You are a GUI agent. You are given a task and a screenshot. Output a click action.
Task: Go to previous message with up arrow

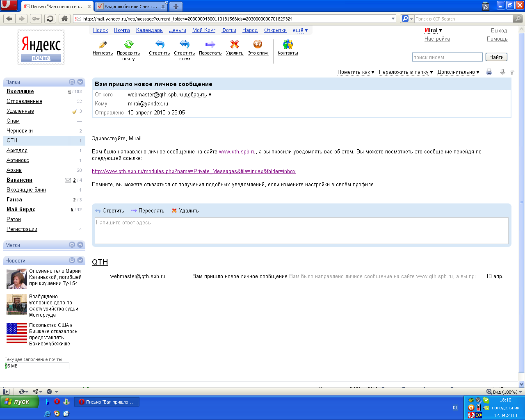[512, 72]
